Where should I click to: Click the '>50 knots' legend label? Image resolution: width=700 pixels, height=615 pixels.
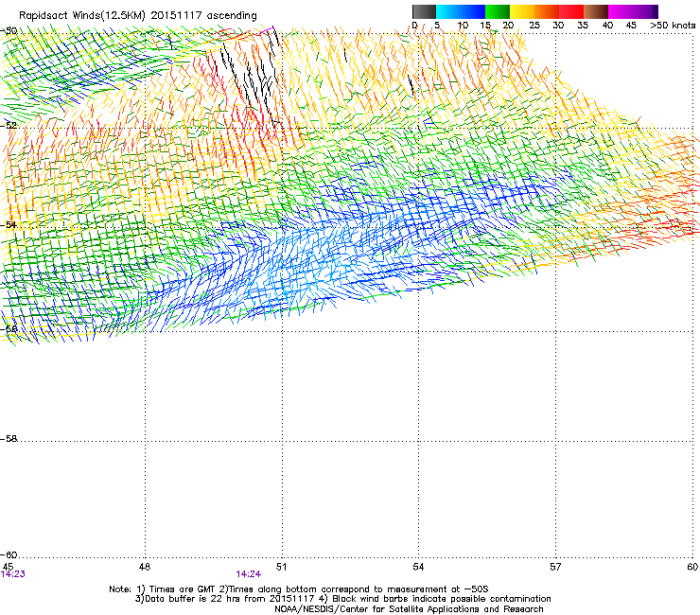click(673, 25)
